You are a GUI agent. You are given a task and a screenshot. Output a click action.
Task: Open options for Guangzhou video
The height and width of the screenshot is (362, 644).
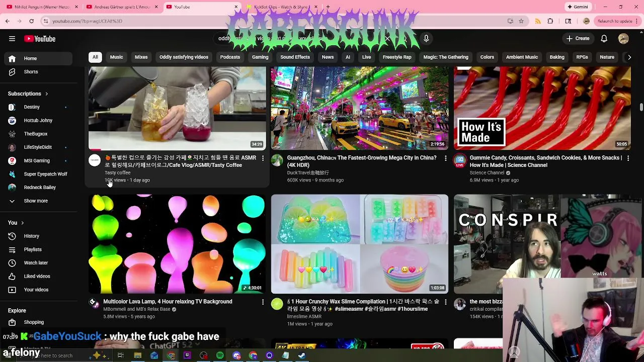(x=445, y=158)
